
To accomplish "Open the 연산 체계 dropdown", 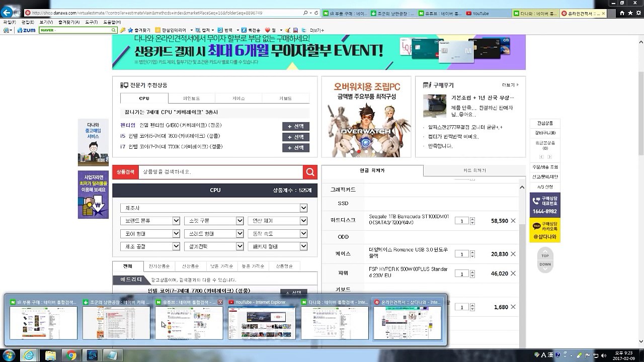I will (277, 221).
